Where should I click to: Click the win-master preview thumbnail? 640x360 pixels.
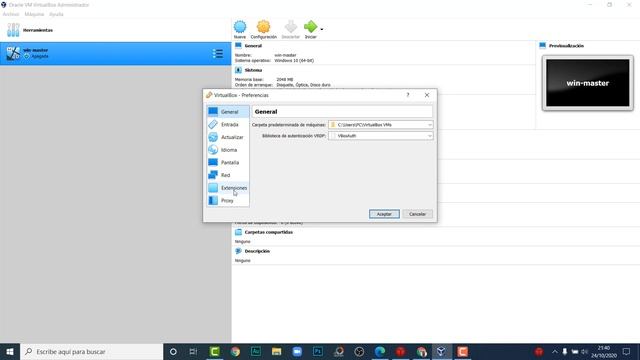coord(588,83)
